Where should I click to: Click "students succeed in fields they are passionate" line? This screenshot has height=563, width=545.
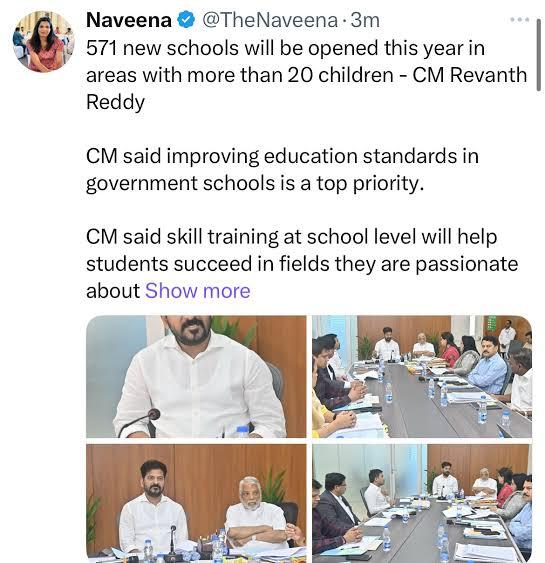(302, 264)
